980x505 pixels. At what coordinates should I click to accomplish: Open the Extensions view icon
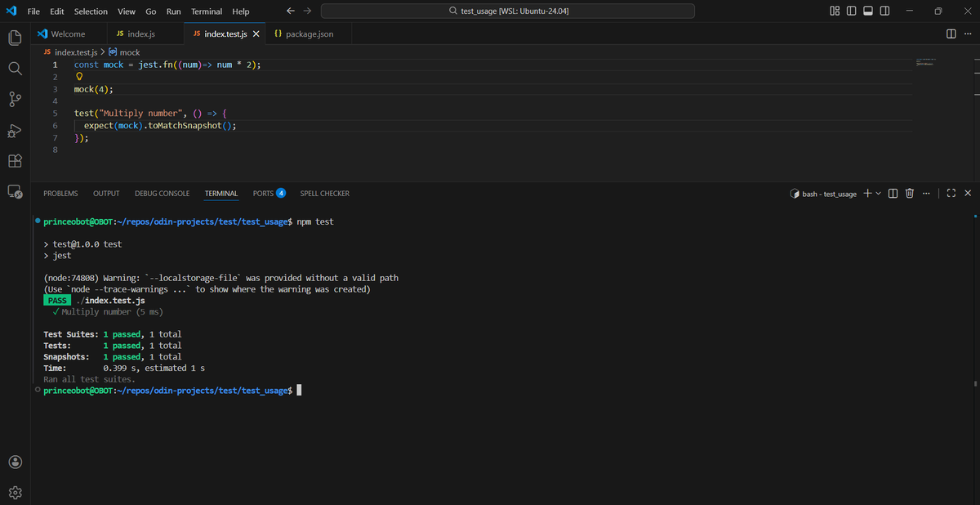[15, 161]
